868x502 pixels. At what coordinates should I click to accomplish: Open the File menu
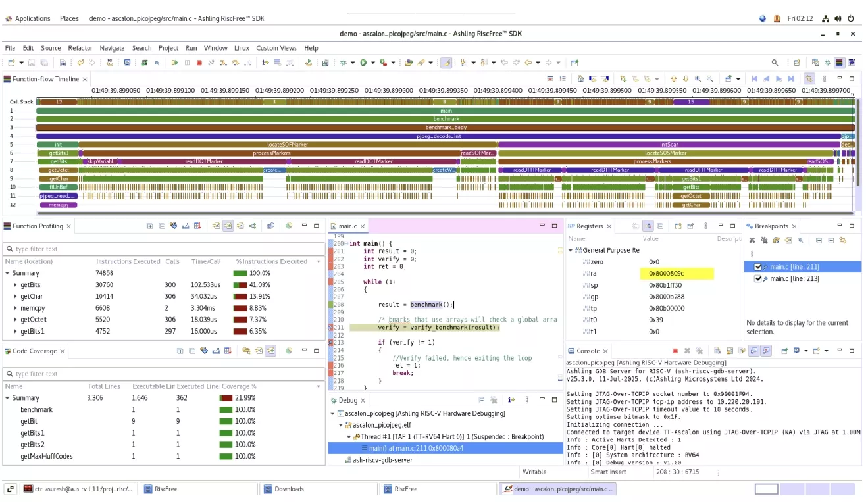[10, 48]
